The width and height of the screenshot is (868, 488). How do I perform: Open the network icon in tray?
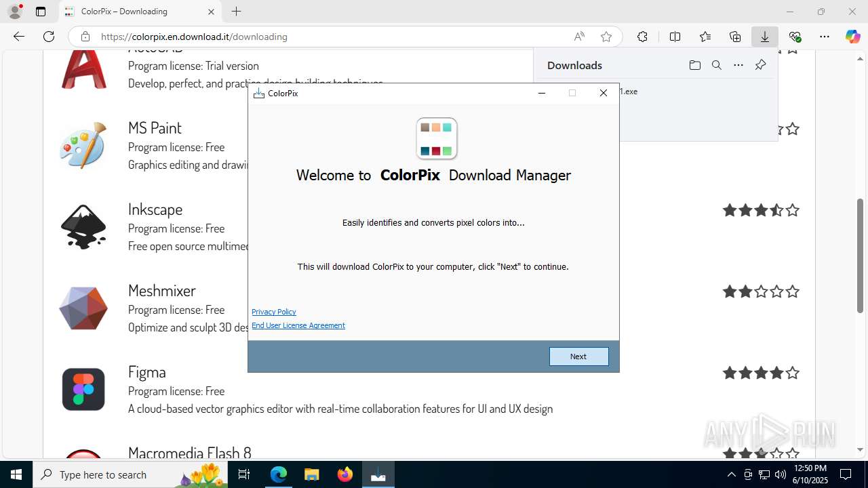coord(764,474)
